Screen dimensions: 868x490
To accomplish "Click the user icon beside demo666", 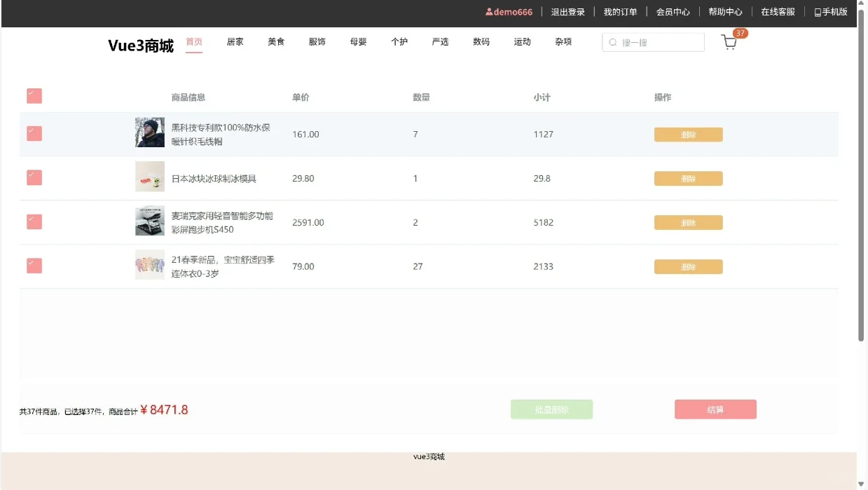I will (488, 11).
